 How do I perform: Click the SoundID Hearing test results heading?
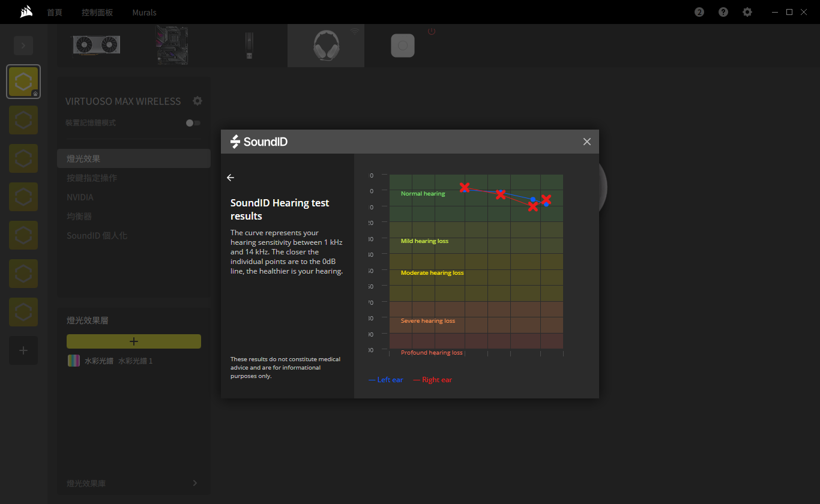(280, 209)
